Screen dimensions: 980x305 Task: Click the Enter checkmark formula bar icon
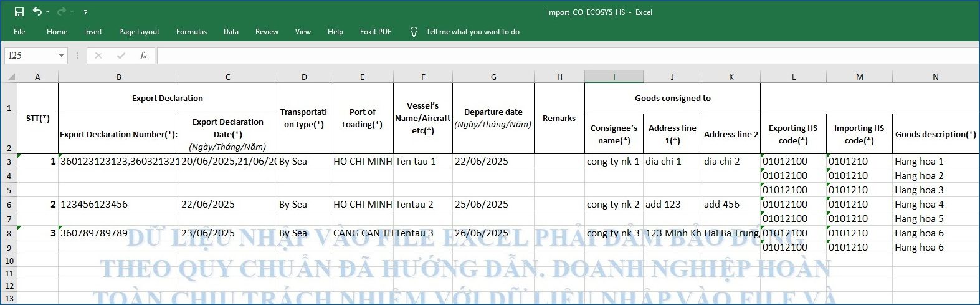click(x=121, y=56)
